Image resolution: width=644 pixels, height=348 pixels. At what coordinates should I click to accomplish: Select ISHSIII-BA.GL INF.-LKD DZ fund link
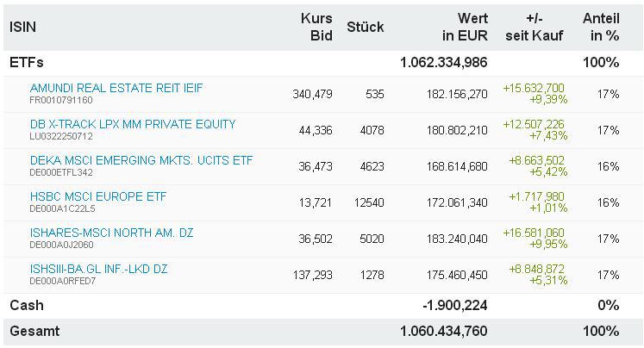[98, 269]
